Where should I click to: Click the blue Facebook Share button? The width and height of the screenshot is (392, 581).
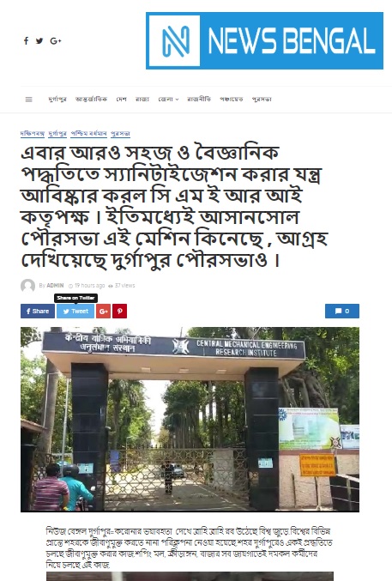[x=38, y=311]
